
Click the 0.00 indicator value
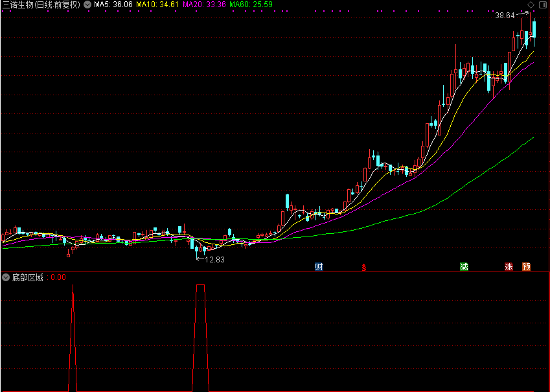click(x=58, y=277)
